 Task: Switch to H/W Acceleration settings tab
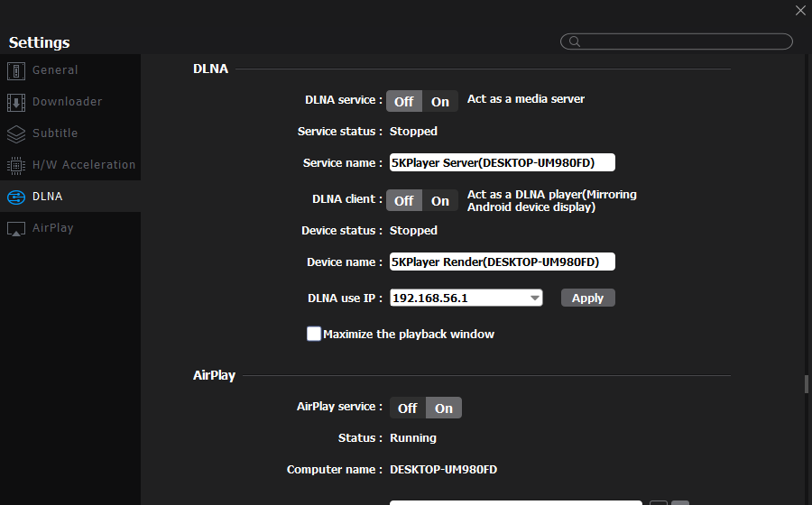tap(84, 165)
